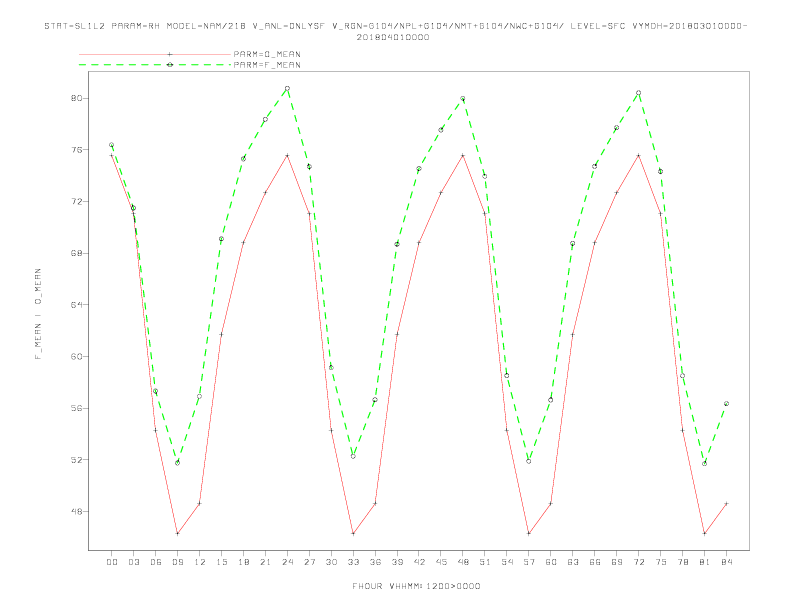Select the plus marker on the O_MEAN legend line

[170, 54]
